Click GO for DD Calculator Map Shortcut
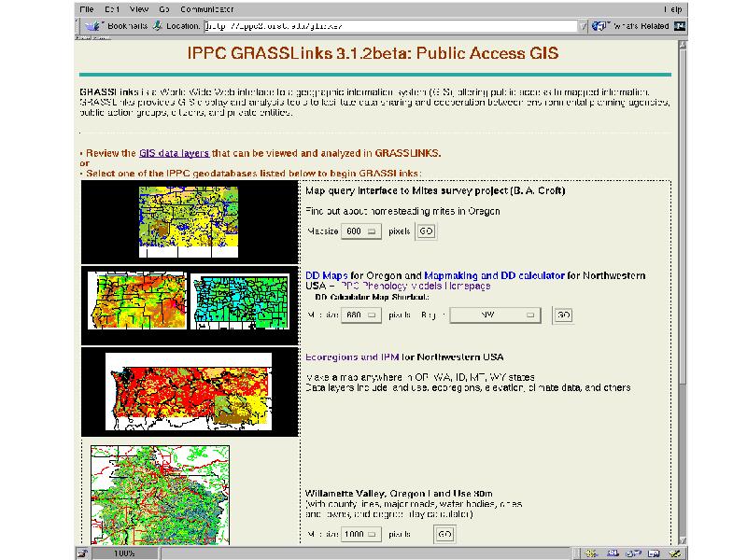Image resolution: width=747 pixels, height=560 pixels. tap(563, 315)
